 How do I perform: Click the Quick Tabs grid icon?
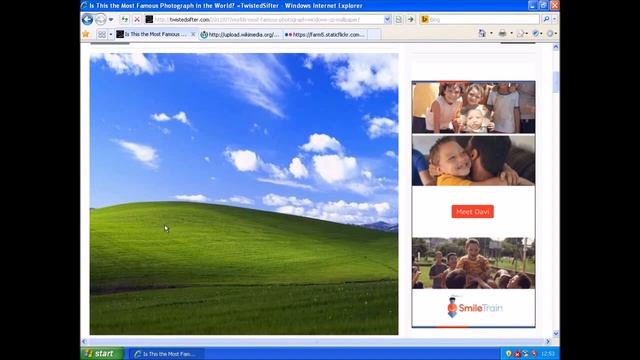coord(102,35)
